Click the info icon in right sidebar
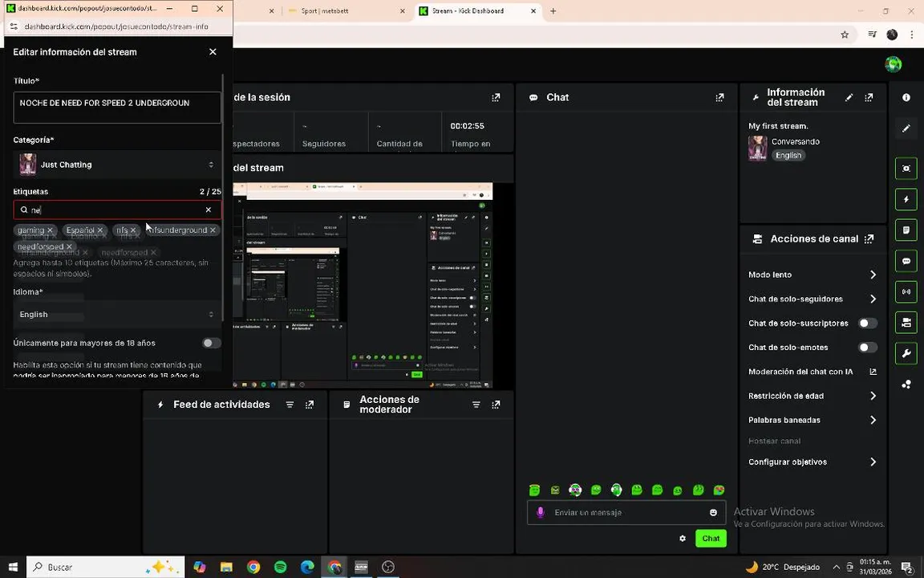 (x=906, y=97)
